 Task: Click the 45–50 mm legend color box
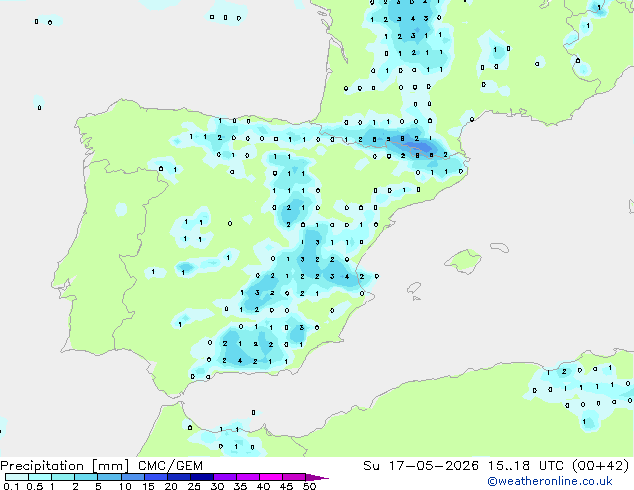pyautogui.click(x=294, y=477)
